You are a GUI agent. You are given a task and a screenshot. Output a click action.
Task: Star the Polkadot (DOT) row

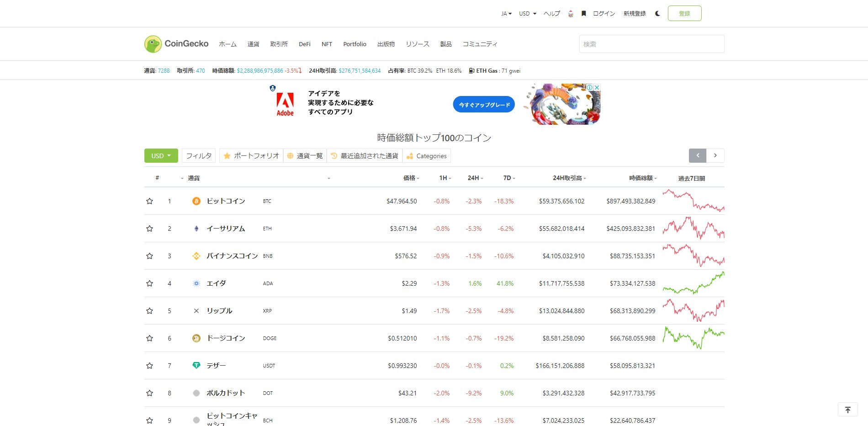coord(149,393)
